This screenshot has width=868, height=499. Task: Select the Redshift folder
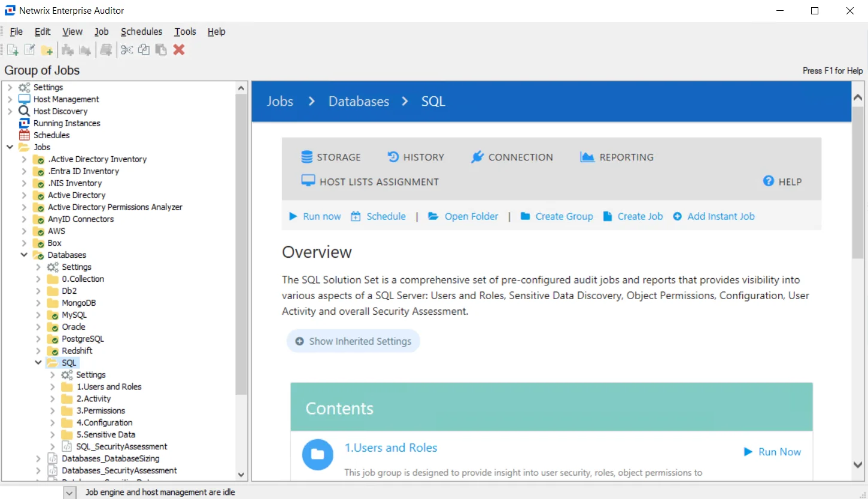pyautogui.click(x=77, y=351)
